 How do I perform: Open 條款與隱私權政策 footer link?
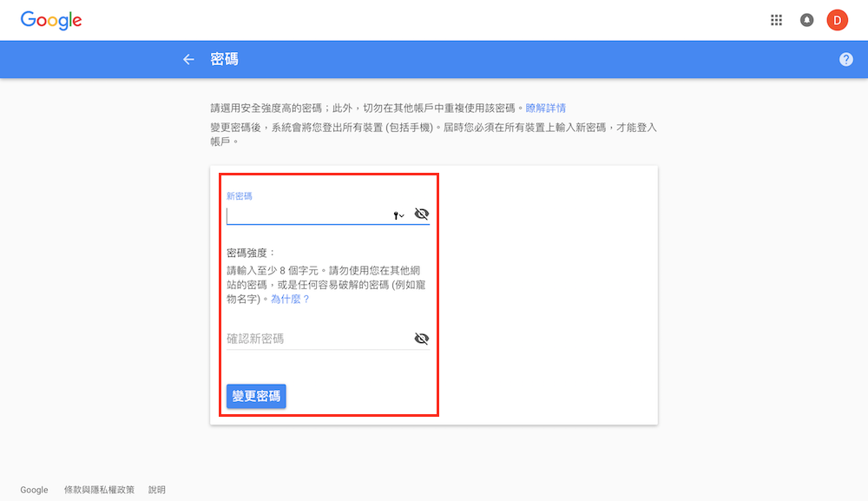click(99, 490)
